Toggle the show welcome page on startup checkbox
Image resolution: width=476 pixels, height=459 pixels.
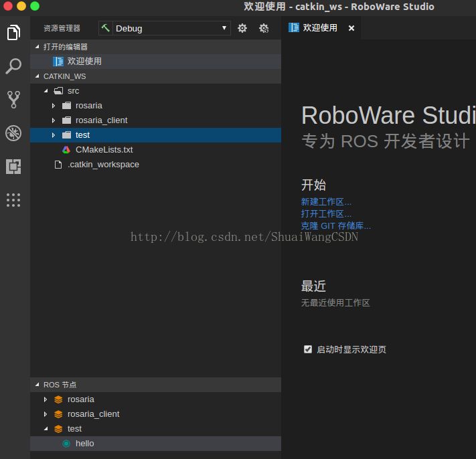[308, 349]
